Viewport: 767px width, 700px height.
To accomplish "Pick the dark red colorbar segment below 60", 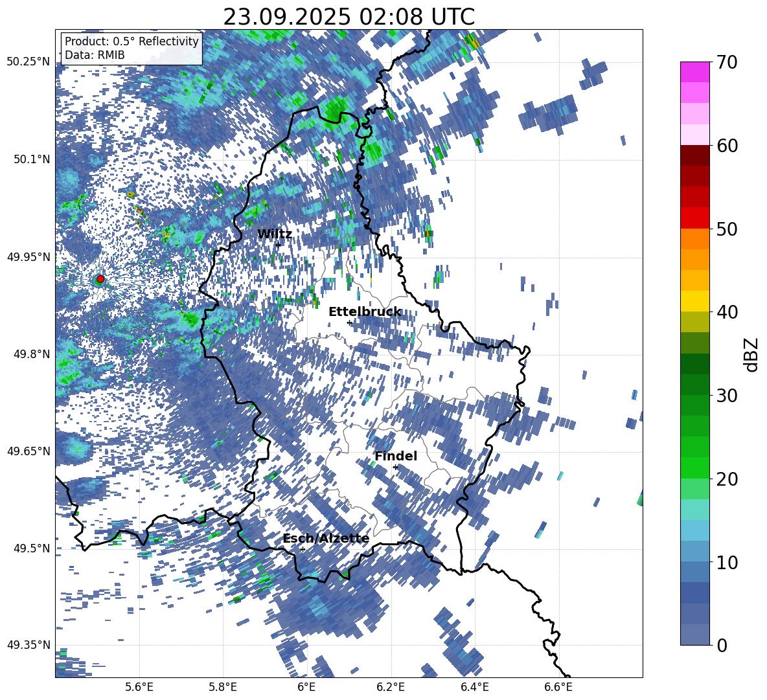I will click(x=694, y=156).
